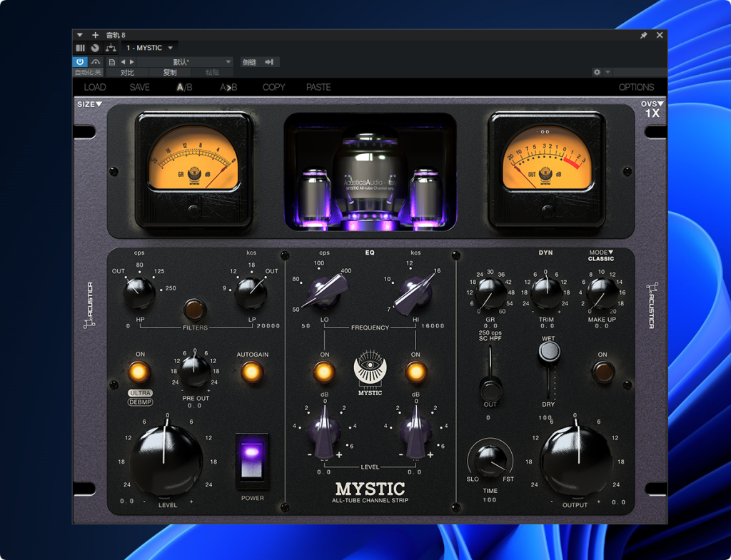
Task: Toggle the FILTERS enable lamp button
Action: coord(194,309)
